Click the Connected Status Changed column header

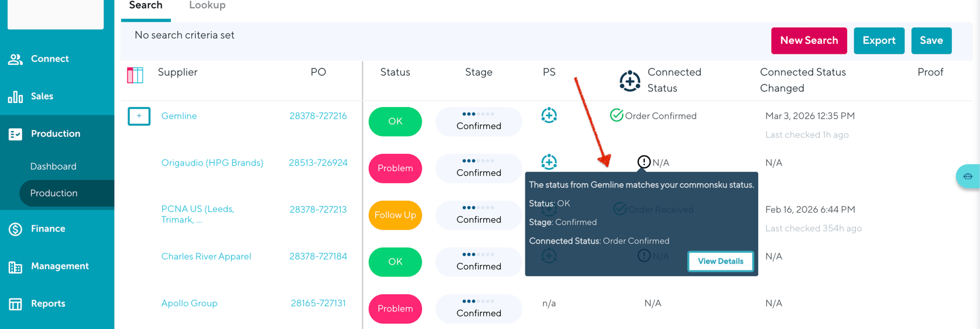(803, 80)
